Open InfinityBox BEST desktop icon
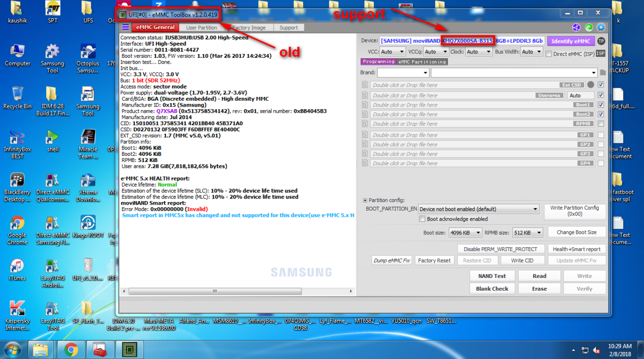This screenshot has width=644, height=359. click(18, 144)
